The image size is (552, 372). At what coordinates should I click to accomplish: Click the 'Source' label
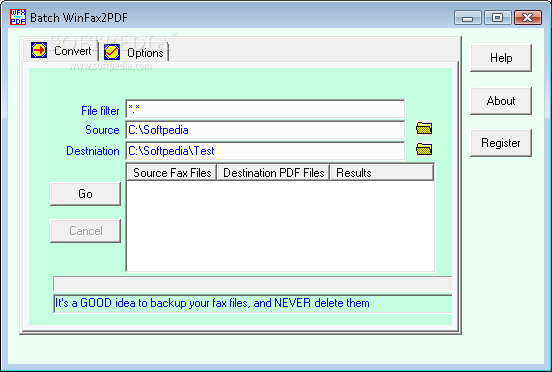click(x=102, y=130)
